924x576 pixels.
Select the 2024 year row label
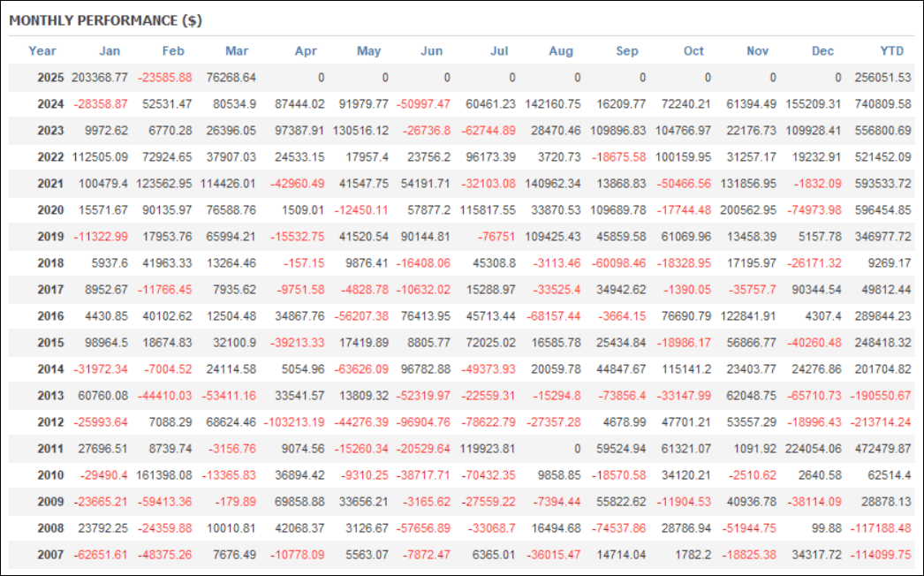[x=50, y=104]
